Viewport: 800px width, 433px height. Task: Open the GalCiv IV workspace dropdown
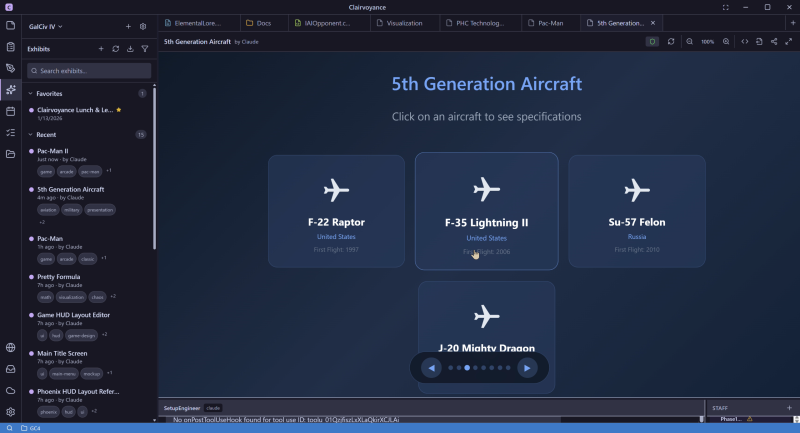tap(46, 26)
